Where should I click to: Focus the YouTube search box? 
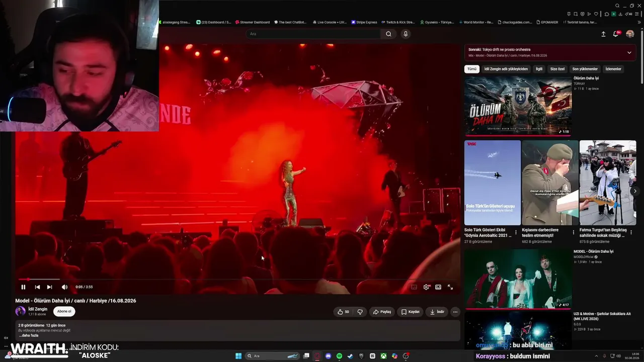[x=314, y=34]
